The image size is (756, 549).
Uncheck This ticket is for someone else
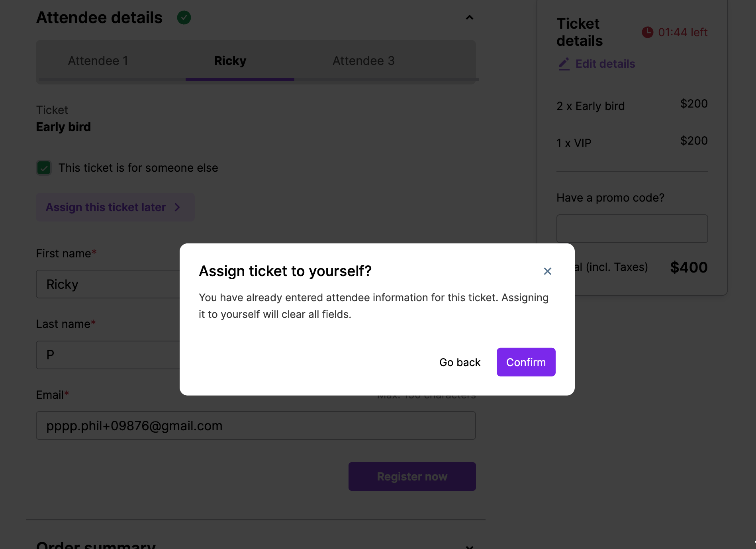[x=44, y=168]
